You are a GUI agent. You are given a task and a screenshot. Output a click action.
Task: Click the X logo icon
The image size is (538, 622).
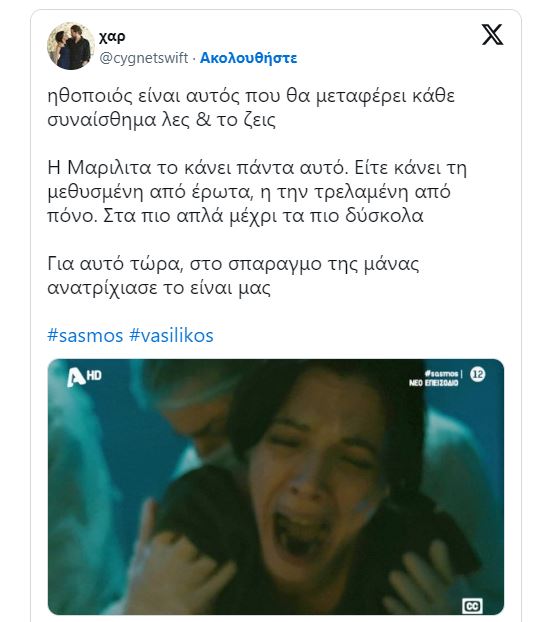click(x=492, y=35)
